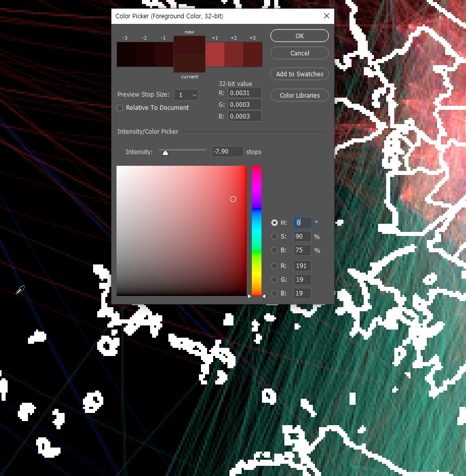Pick blue on the vertical hue slider
Screen dimensions: 466x476
[256, 210]
